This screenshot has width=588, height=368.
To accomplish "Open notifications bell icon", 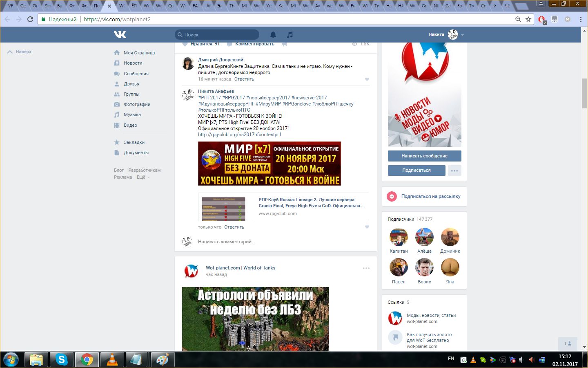I will coord(273,35).
